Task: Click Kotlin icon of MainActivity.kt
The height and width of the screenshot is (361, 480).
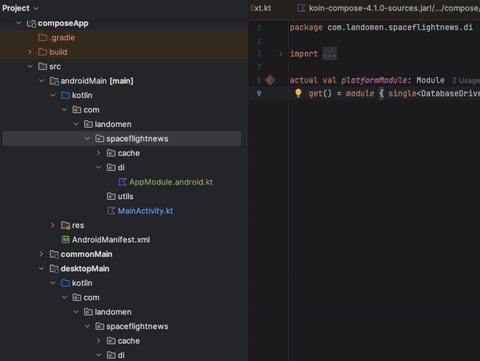Action: pos(111,211)
